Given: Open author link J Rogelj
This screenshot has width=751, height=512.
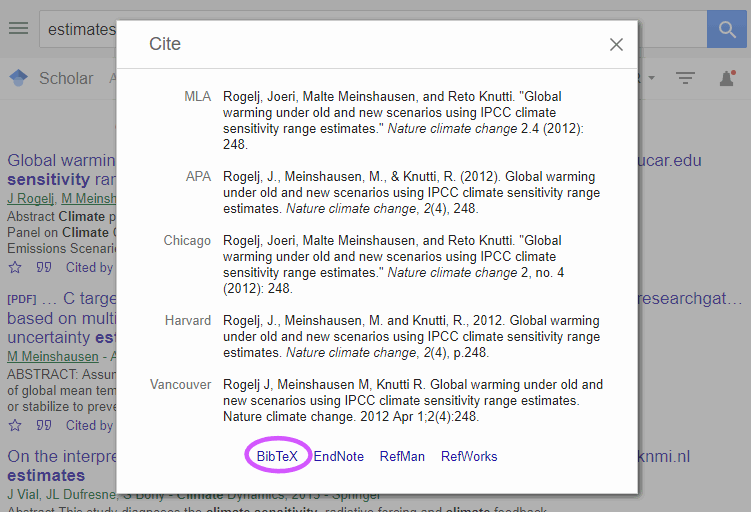Looking at the screenshot, I should pos(31,198).
